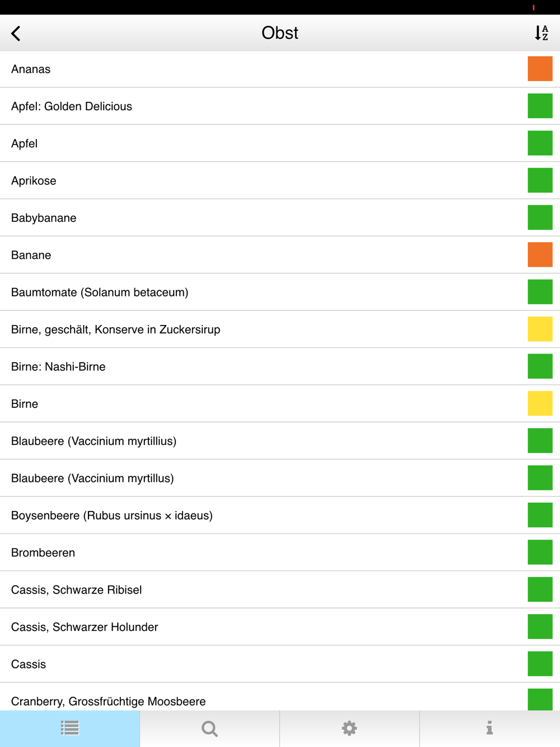
Task: Tap the yellow swatch beside Birne
Action: 540,403
